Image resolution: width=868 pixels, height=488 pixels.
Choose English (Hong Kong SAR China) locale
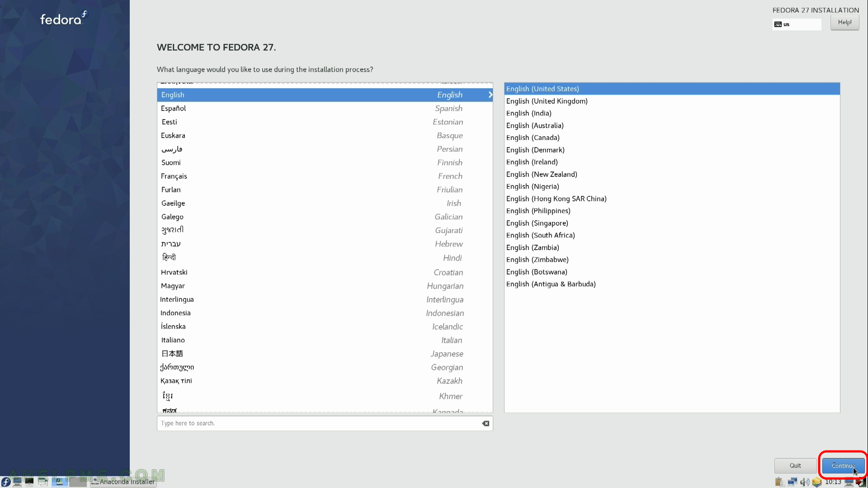[672, 199]
